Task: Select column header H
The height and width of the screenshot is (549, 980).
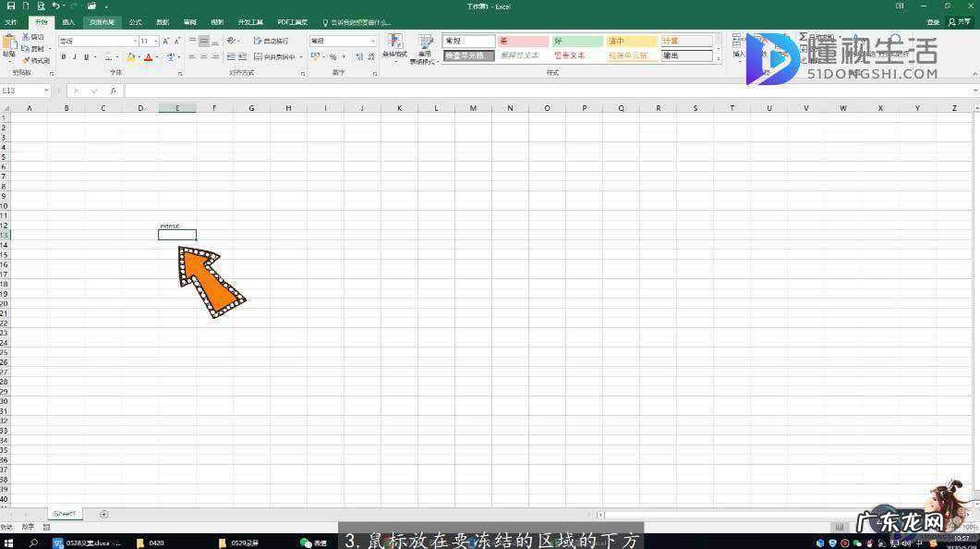Action: pyautogui.click(x=288, y=108)
